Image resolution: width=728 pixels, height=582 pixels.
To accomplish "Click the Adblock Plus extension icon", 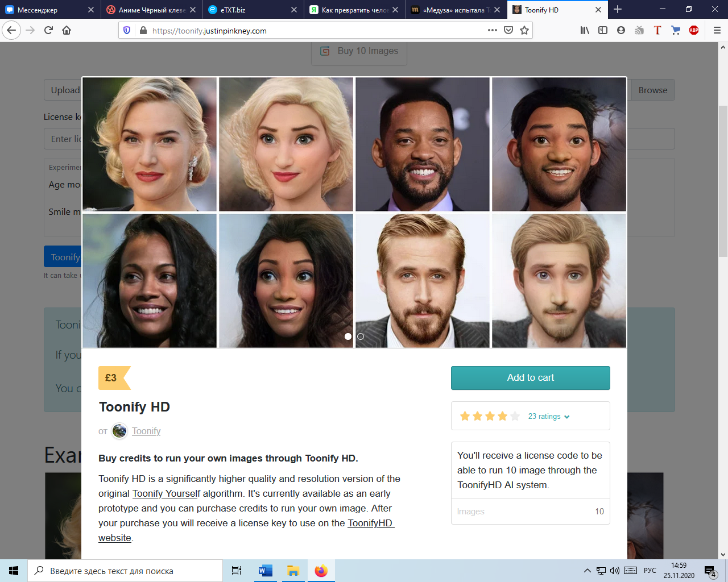I will coord(694,31).
